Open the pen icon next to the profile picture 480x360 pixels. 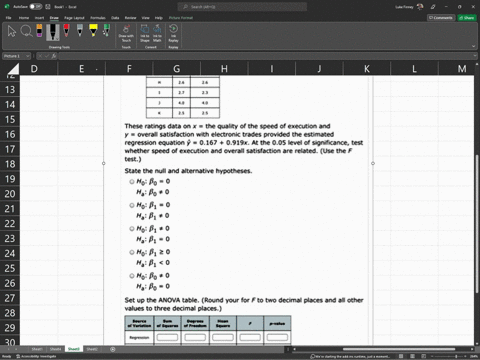tap(433, 7)
